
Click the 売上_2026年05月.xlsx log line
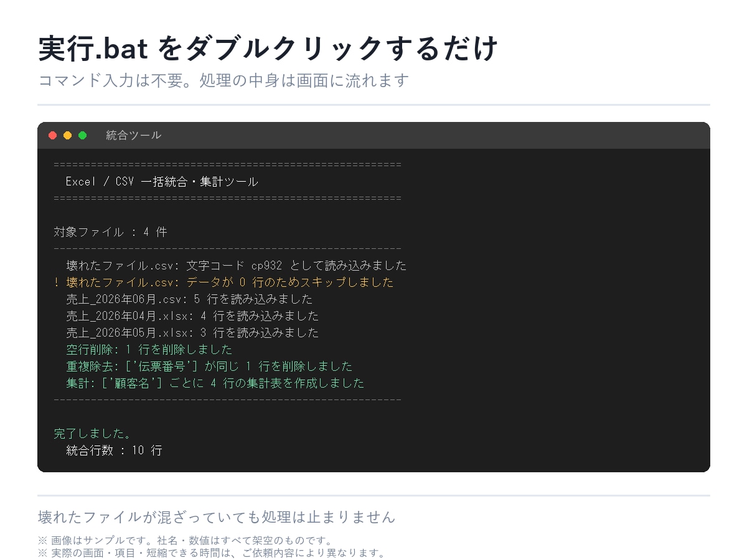click(x=192, y=333)
